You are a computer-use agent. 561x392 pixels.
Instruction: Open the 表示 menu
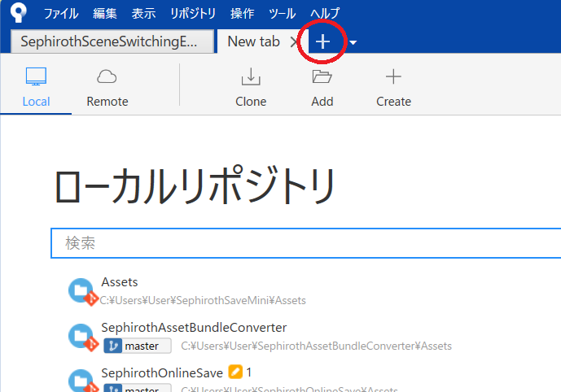(x=143, y=14)
